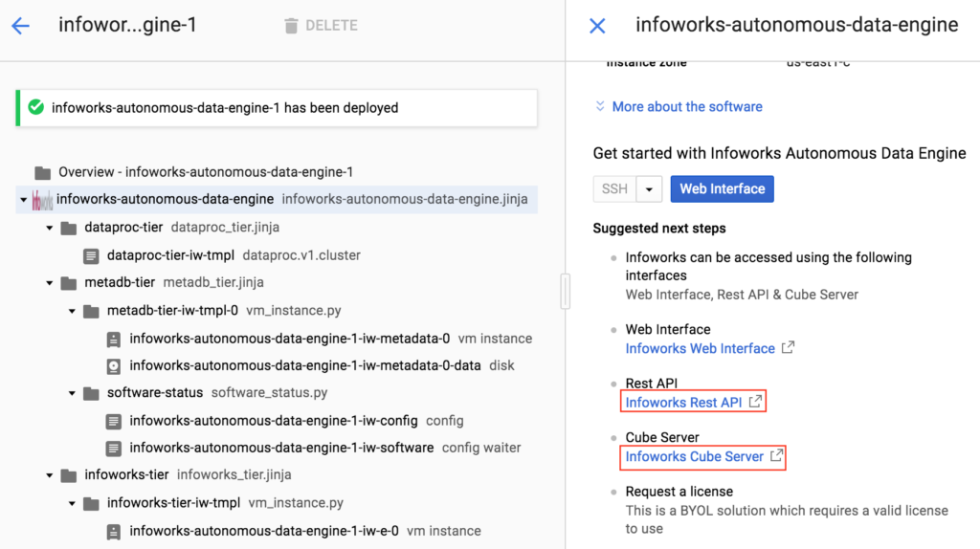Click the iw-config document icon

pyautogui.click(x=114, y=421)
